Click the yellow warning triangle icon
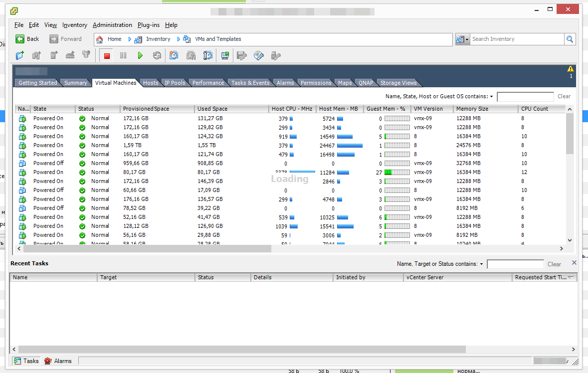This screenshot has height=373, width=588. coord(571,69)
